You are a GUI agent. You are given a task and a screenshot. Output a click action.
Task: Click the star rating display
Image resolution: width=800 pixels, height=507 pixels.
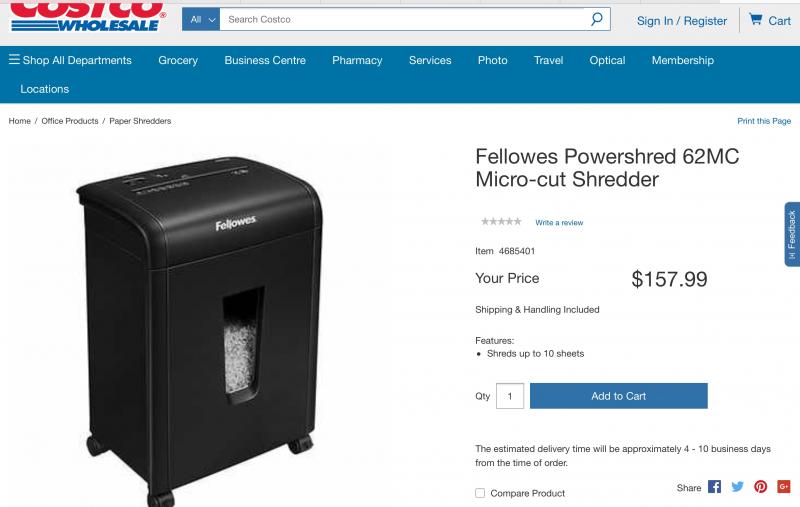[501, 221]
